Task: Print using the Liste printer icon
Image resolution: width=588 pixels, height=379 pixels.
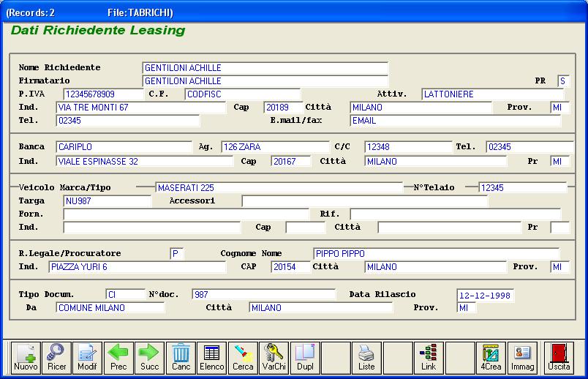Action: pyautogui.click(x=366, y=358)
